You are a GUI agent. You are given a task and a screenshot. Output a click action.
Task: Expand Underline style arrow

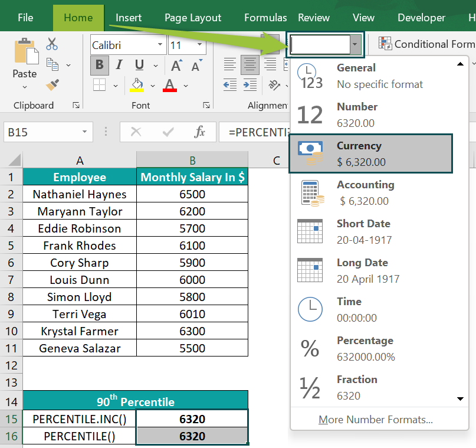pyautogui.click(x=156, y=66)
